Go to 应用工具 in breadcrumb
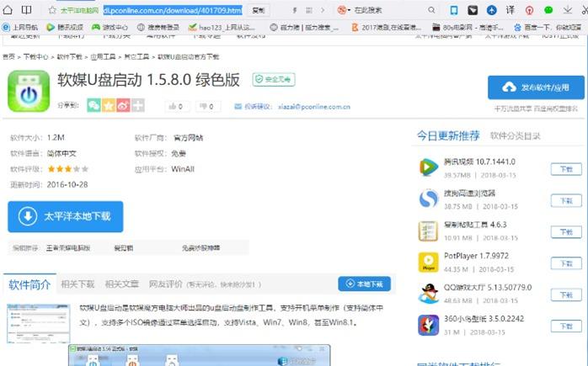The width and height of the screenshot is (588, 366). pyautogui.click(x=103, y=56)
